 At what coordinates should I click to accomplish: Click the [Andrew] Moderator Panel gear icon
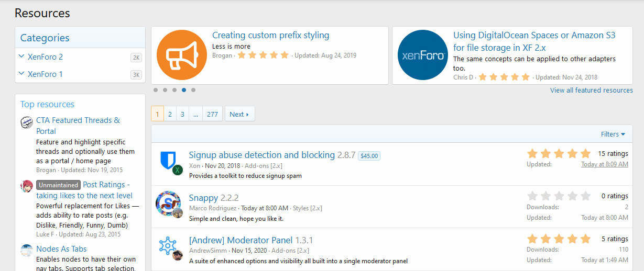coord(168,245)
